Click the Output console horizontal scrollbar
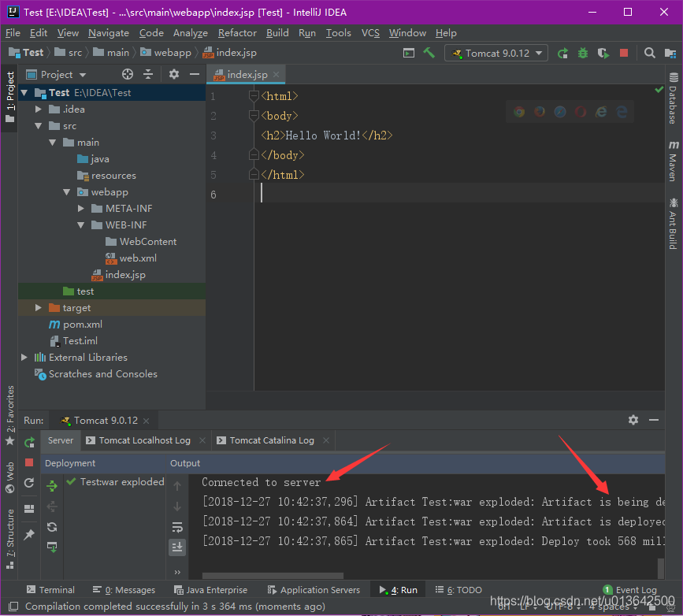This screenshot has width=683, height=616. pyautogui.click(x=272, y=576)
